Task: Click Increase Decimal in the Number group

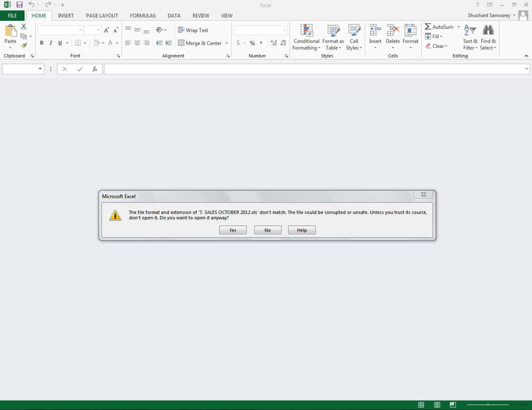Action: (x=274, y=43)
